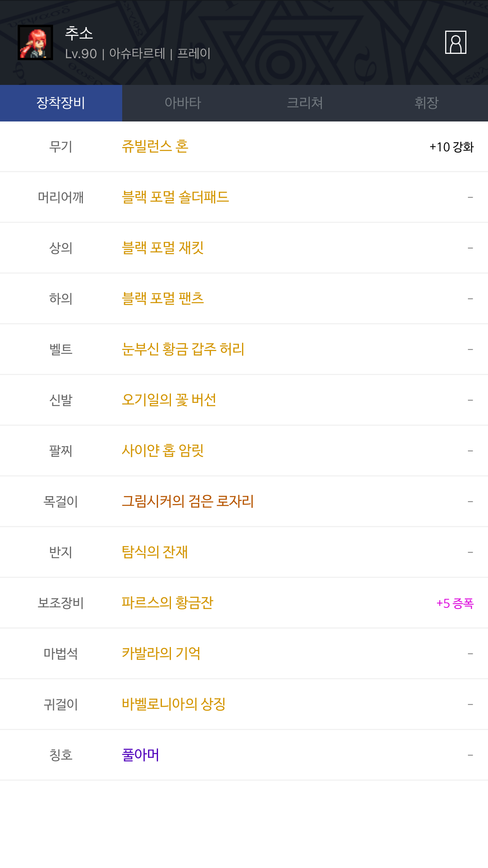The image size is (488, 868).
Task: Open 블랙 포멀 숄더패드 shoulder item
Action: pos(175,197)
